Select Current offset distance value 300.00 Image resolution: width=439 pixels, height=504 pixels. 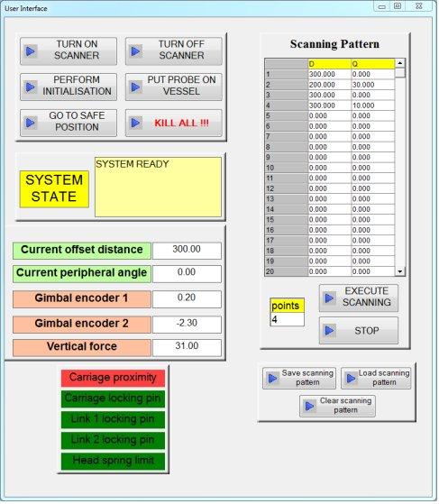pos(187,251)
